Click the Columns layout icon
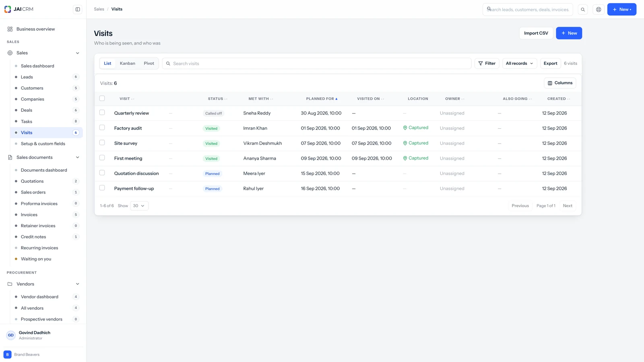644x362 pixels. tap(550, 83)
